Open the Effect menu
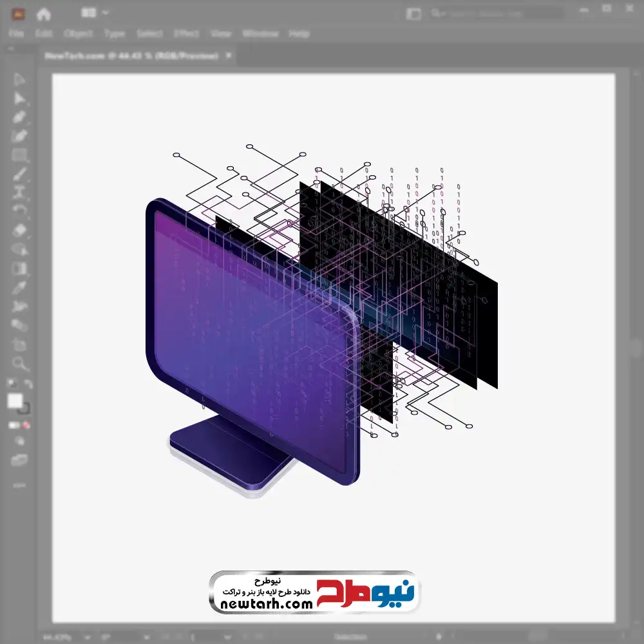 (187, 33)
